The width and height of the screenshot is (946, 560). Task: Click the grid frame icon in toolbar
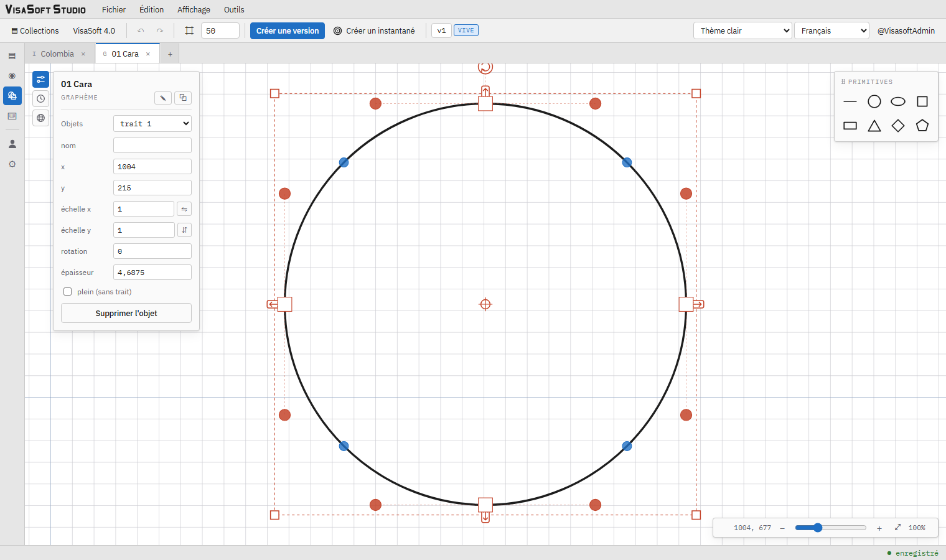click(189, 30)
